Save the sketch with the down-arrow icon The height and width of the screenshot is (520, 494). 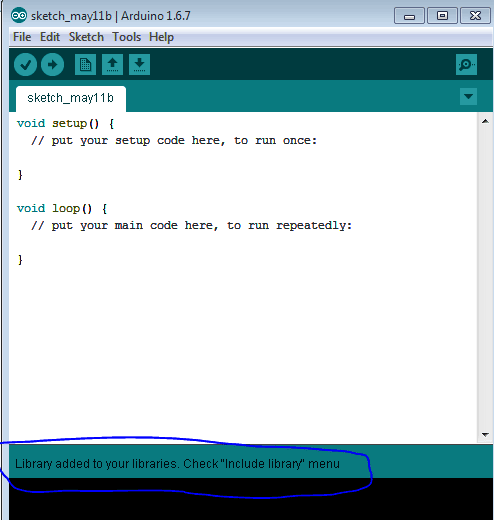point(139,64)
